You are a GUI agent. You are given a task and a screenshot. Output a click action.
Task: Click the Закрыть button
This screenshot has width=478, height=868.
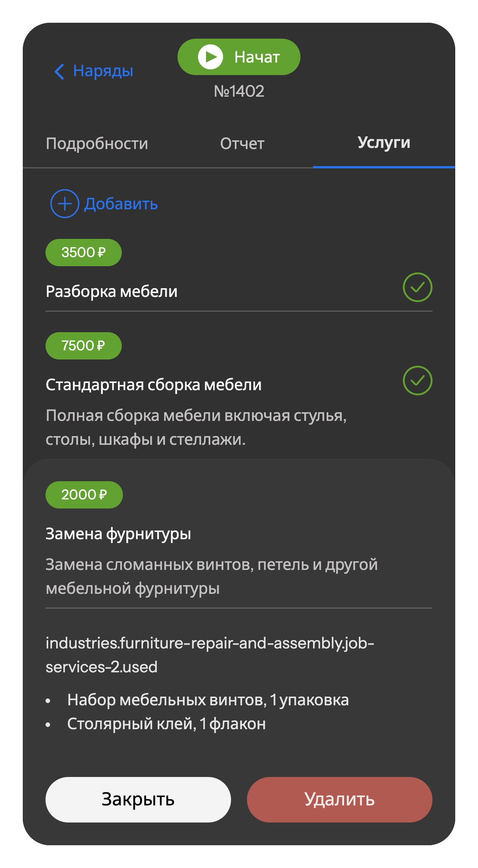[x=138, y=799]
